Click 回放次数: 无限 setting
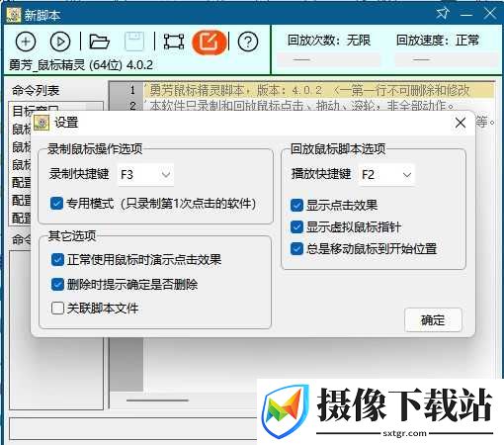 [x=328, y=41]
